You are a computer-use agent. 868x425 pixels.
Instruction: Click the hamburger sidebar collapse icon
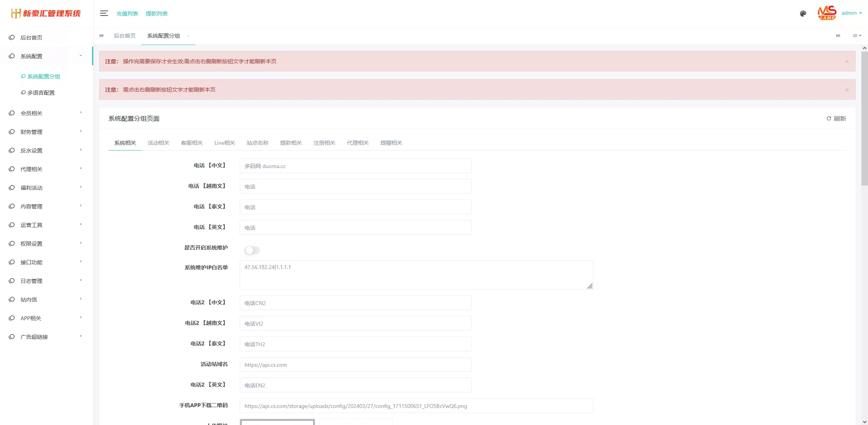click(104, 13)
